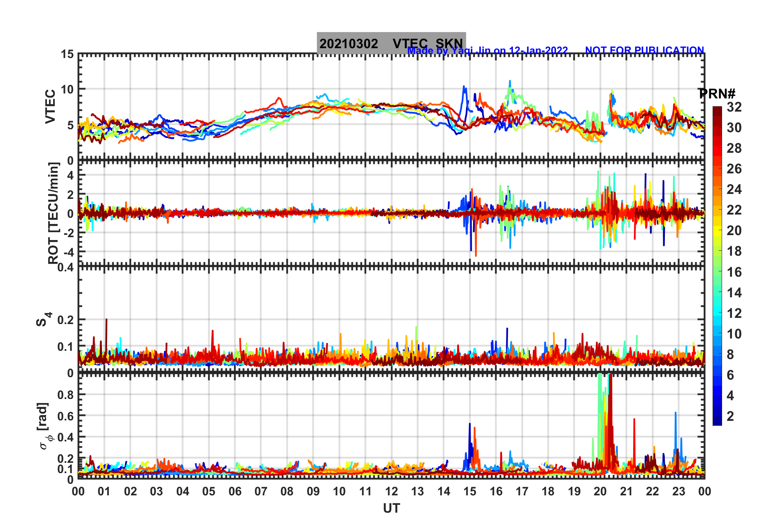783x532 pixels.
Task: Click the "19" hour tick on the UT axis
Action: 574,491
